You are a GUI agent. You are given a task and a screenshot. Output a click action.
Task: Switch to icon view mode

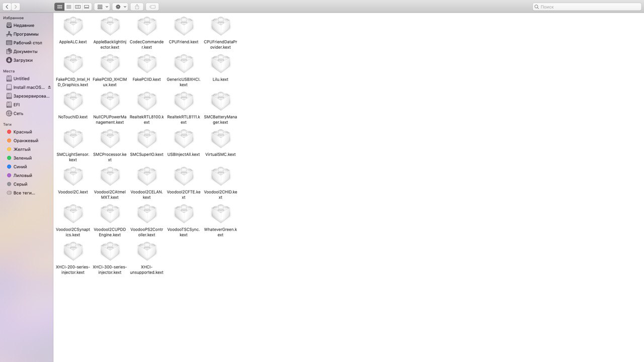click(x=59, y=7)
